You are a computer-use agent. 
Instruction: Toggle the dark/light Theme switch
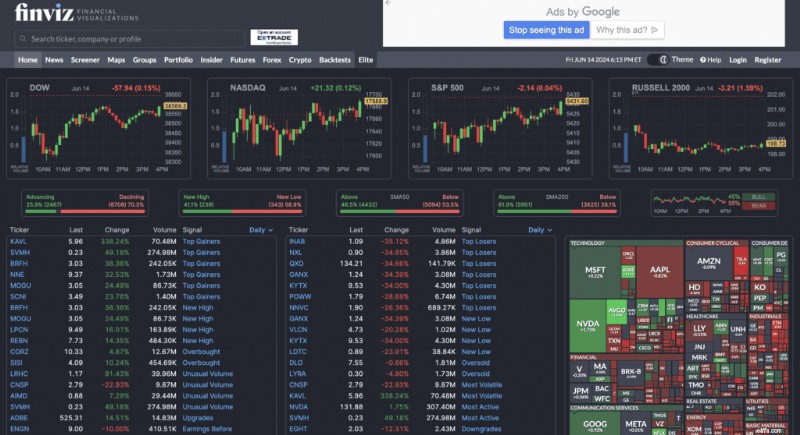659,60
